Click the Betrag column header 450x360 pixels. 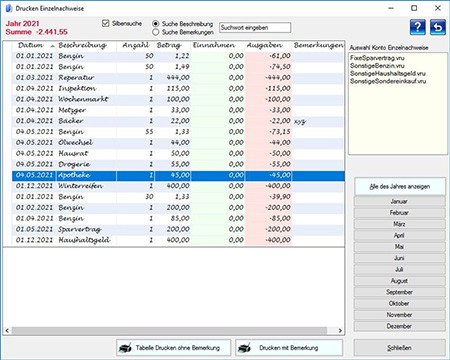coord(173,45)
